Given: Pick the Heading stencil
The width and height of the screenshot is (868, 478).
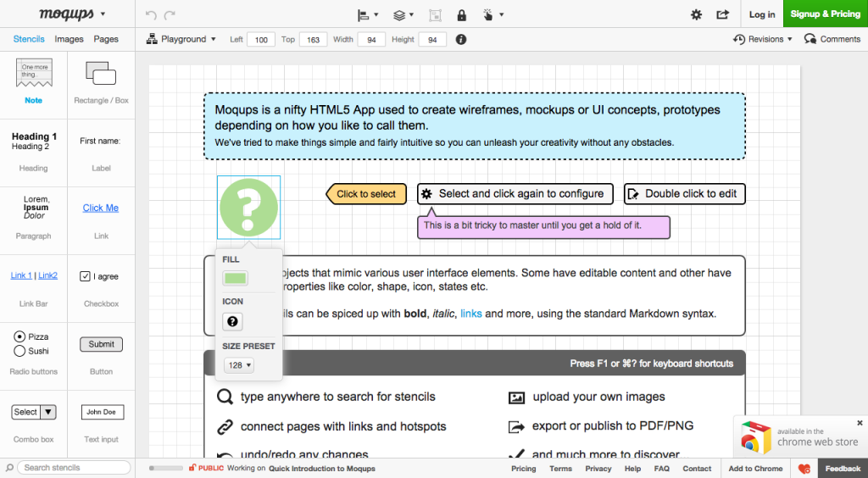Looking at the screenshot, I should click(34, 152).
